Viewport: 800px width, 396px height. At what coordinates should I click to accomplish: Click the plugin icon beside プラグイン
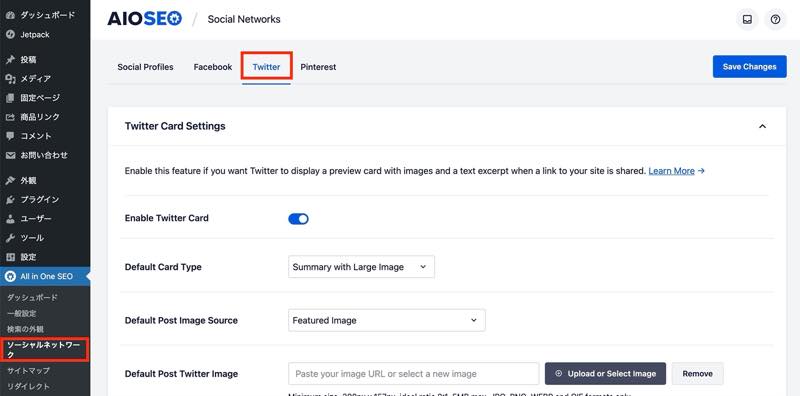pos(10,200)
